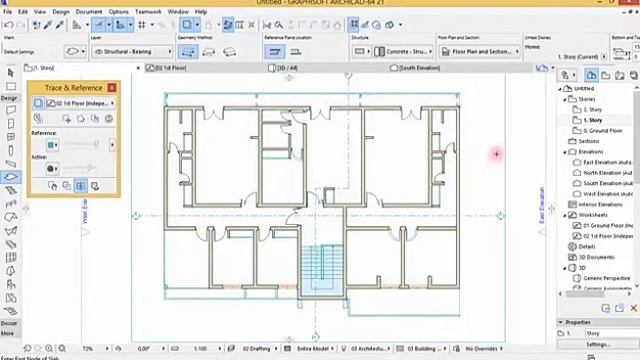
Task: Collapse the Elevations folder in navigator
Action: 565,152
